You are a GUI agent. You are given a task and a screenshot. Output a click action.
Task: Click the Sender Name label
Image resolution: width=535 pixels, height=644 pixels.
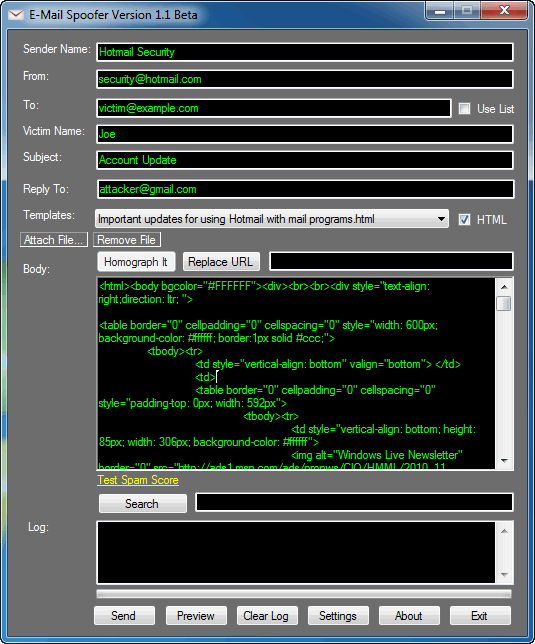pos(57,49)
